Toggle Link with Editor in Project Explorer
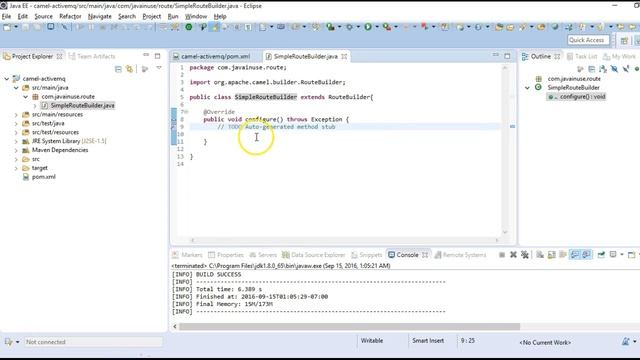Screen dimensions: 640x360 tap(129, 69)
